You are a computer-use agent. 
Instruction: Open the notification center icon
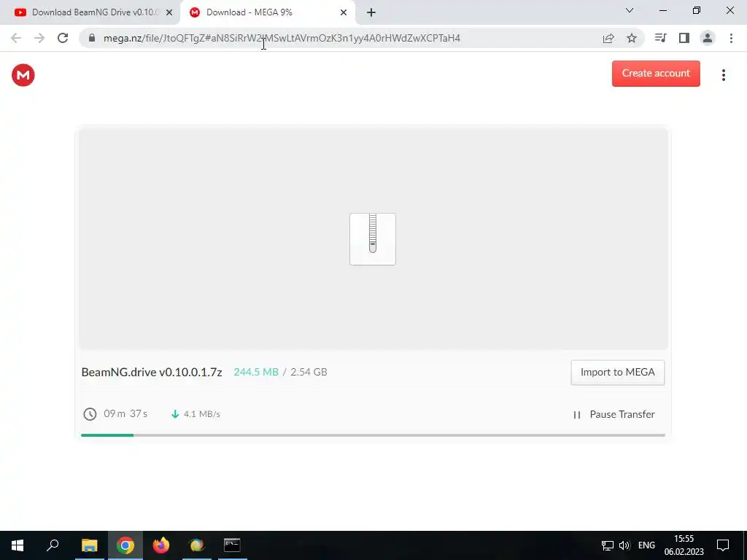723,545
